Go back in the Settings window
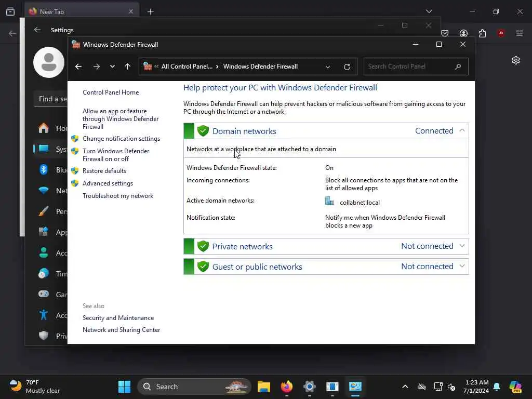The width and height of the screenshot is (532, 399). (x=37, y=30)
